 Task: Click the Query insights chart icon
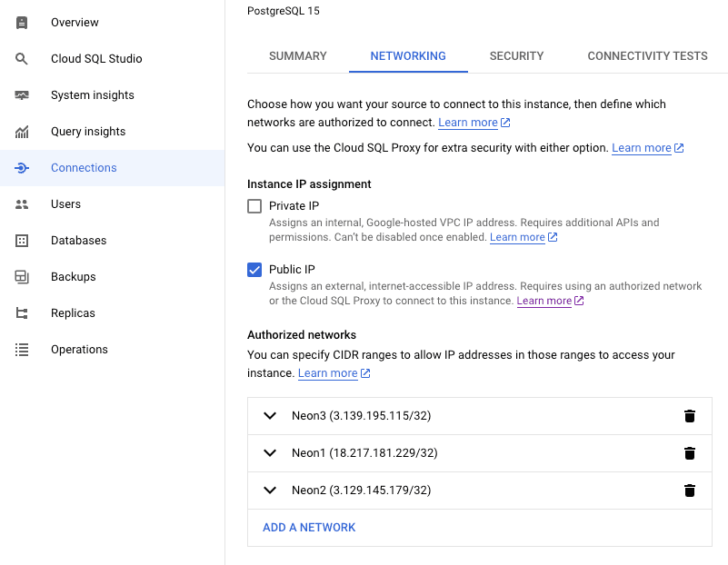click(x=23, y=131)
